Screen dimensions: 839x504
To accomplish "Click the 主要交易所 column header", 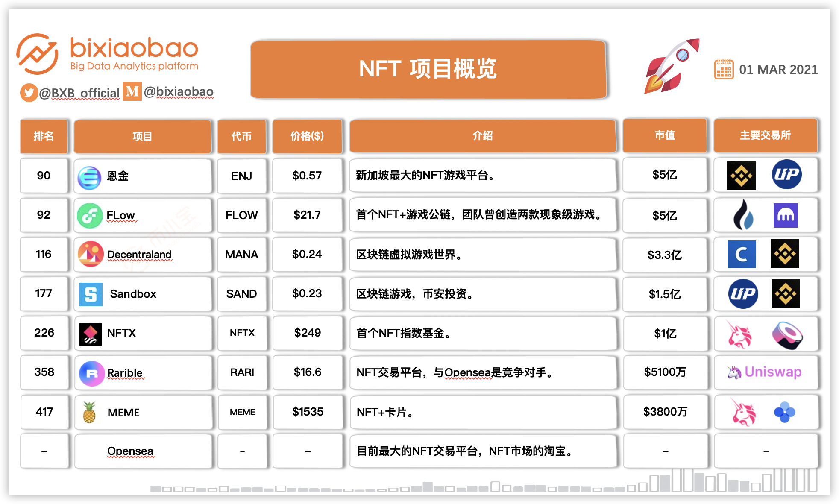I will click(x=766, y=135).
